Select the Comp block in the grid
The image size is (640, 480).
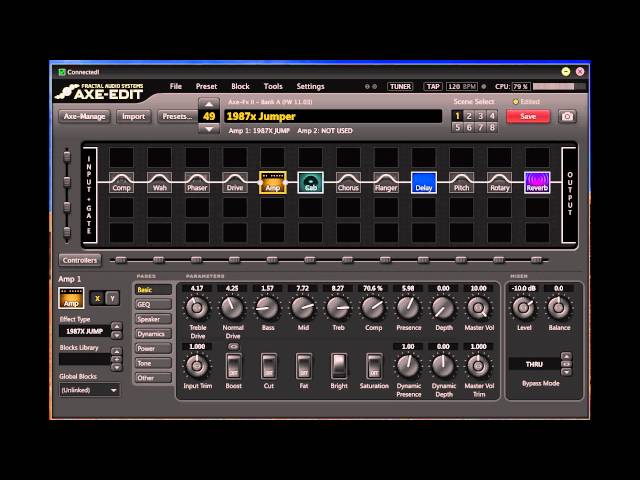click(x=121, y=182)
